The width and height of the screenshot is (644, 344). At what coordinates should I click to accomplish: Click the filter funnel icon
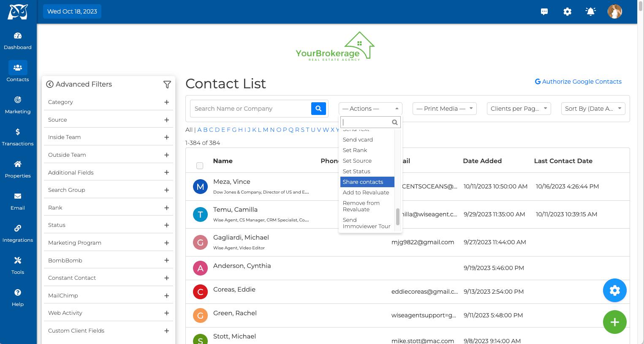click(167, 85)
